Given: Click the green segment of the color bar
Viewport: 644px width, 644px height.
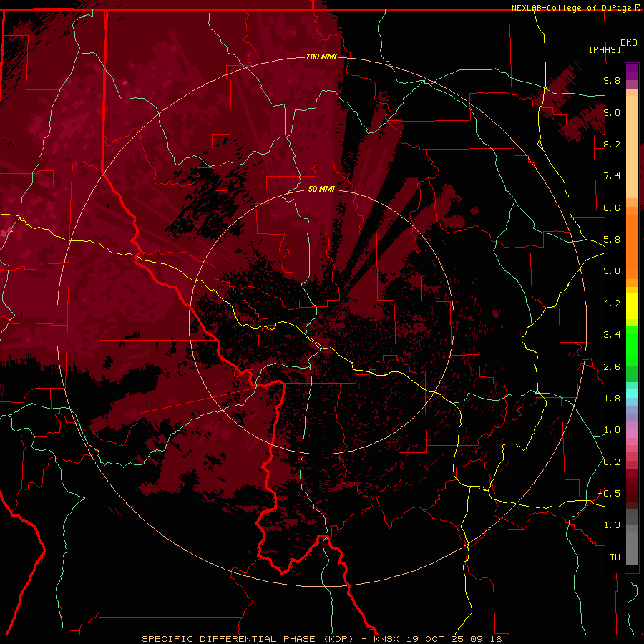Looking at the screenshot, I should pos(632,345).
